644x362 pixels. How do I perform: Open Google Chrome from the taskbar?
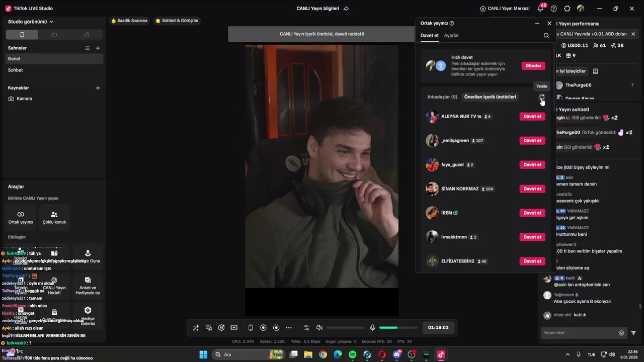pos(323,354)
